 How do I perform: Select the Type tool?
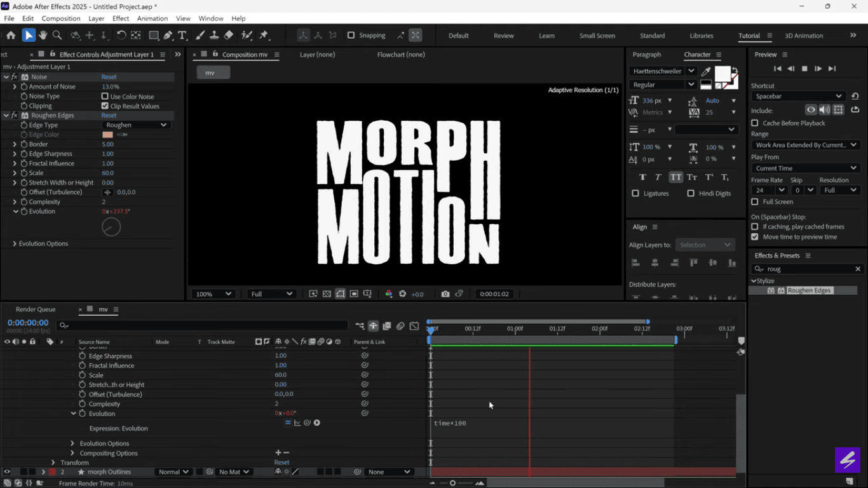pyautogui.click(x=182, y=36)
